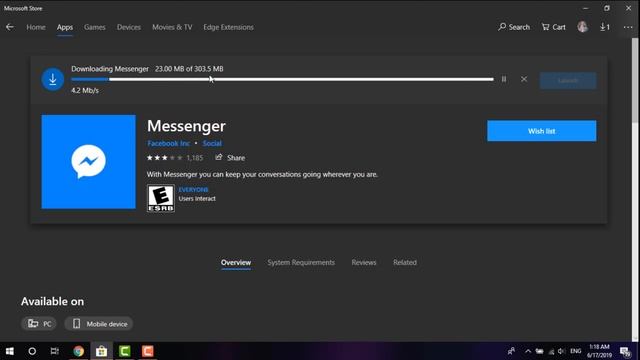The height and width of the screenshot is (360, 640).
Task: Open the Related tab
Action: (405, 262)
